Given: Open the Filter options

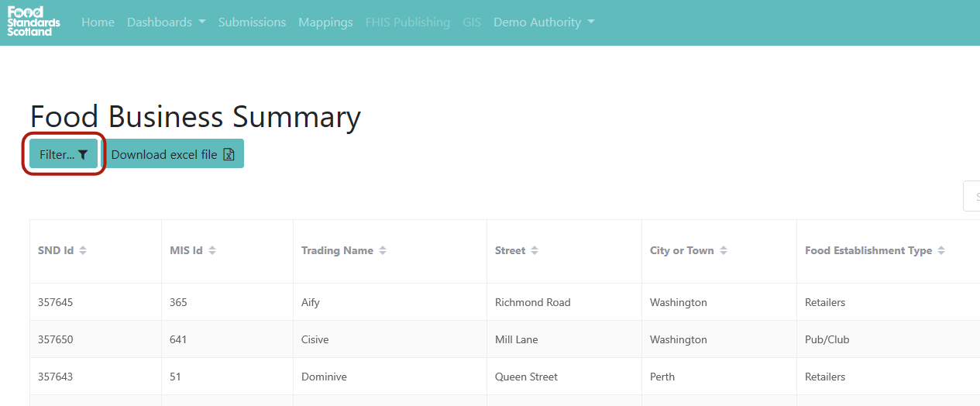Looking at the screenshot, I should [x=64, y=154].
